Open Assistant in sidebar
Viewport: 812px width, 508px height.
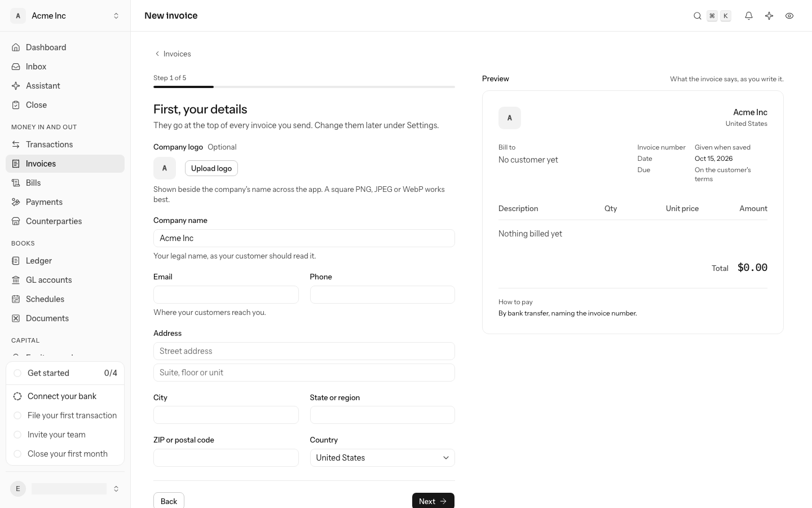pyautogui.click(x=65, y=86)
